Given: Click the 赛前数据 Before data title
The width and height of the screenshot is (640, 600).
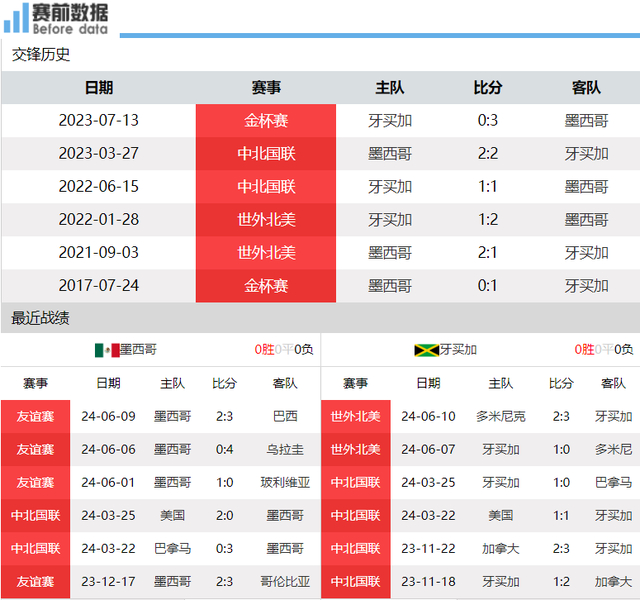Looking at the screenshot, I should pyautogui.click(x=70, y=18).
